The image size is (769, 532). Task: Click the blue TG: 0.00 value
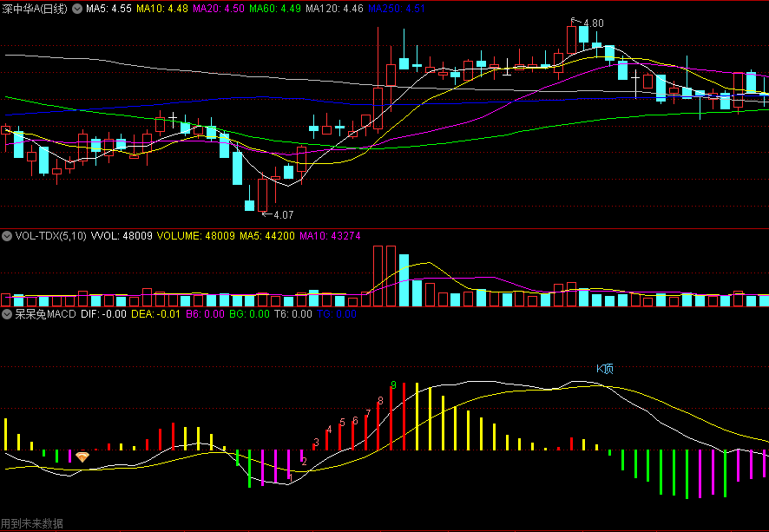point(337,314)
